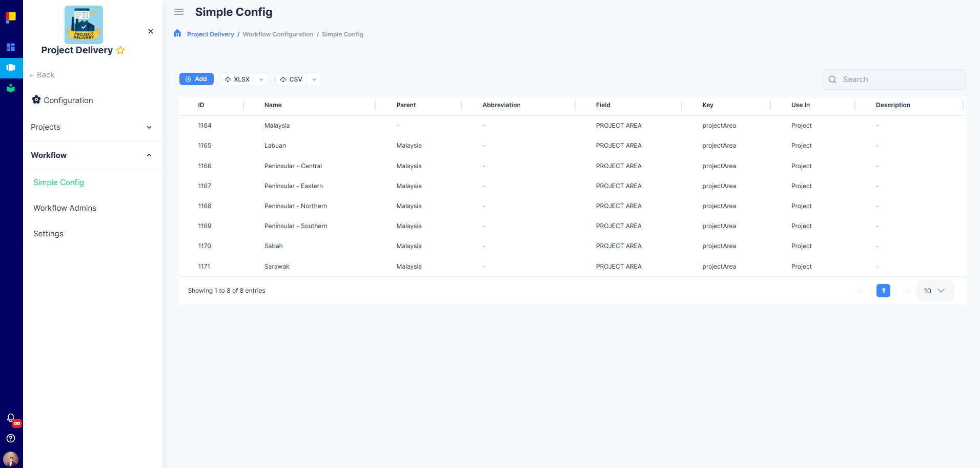The height and width of the screenshot is (468, 980).
Task: Open the CSV export dropdown arrow
Action: click(314, 79)
